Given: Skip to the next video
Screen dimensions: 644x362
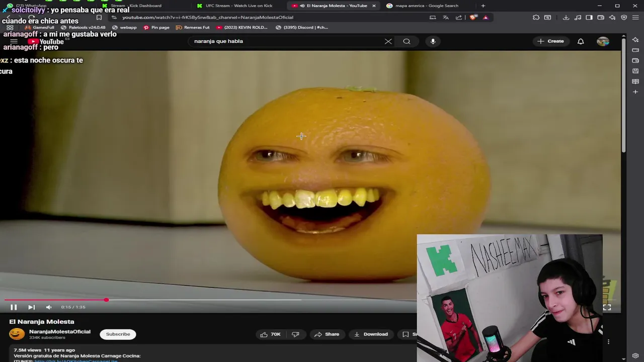Looking at the screenshot, I should [31, 307].
